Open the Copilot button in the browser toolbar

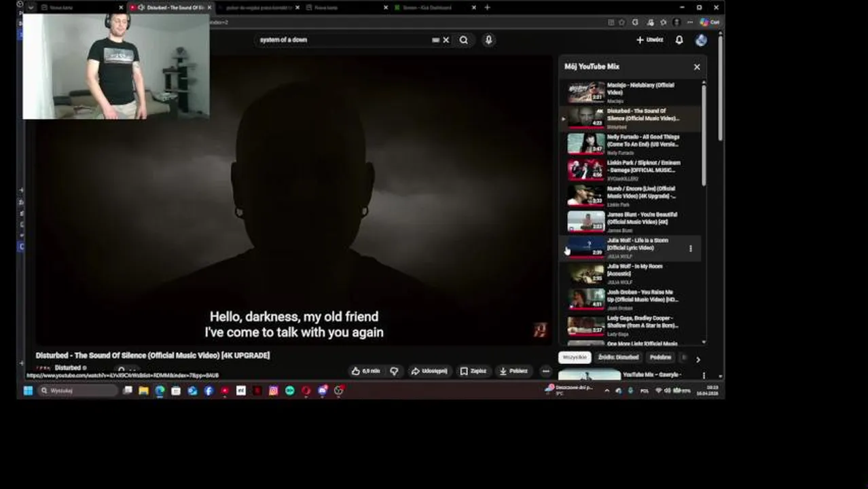click(710, 22)
